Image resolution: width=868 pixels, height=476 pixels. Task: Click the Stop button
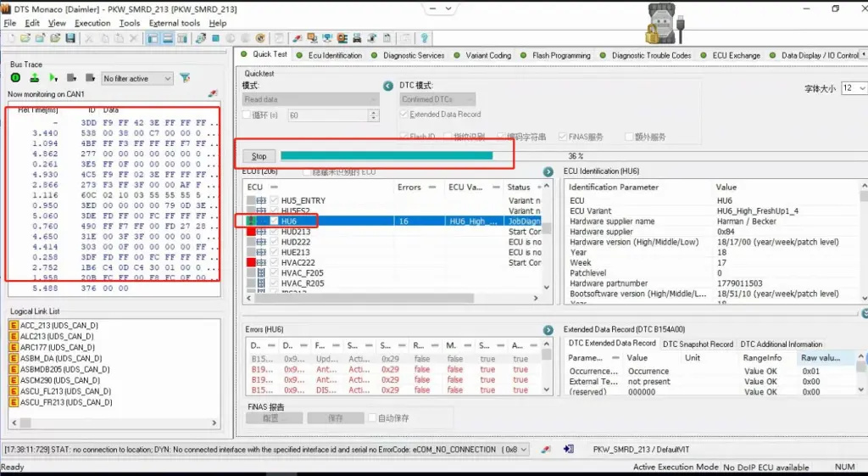[259, 156]
